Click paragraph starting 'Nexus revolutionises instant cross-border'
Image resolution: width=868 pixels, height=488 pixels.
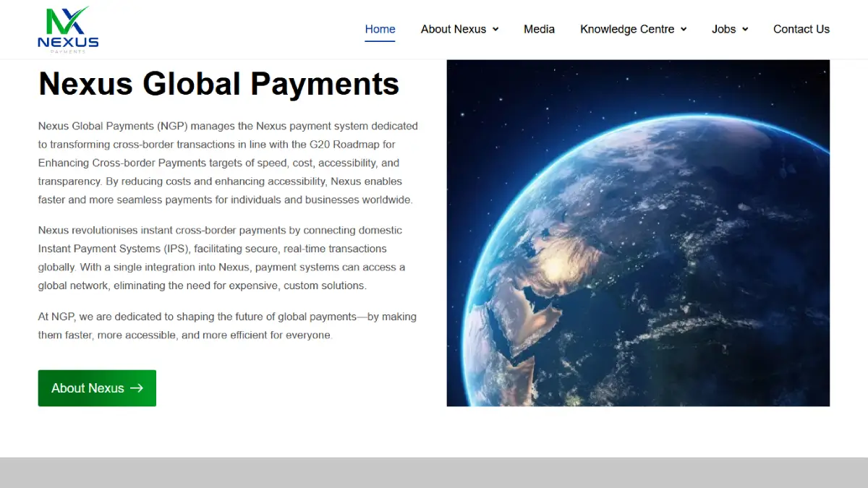[x=222, y=257]
